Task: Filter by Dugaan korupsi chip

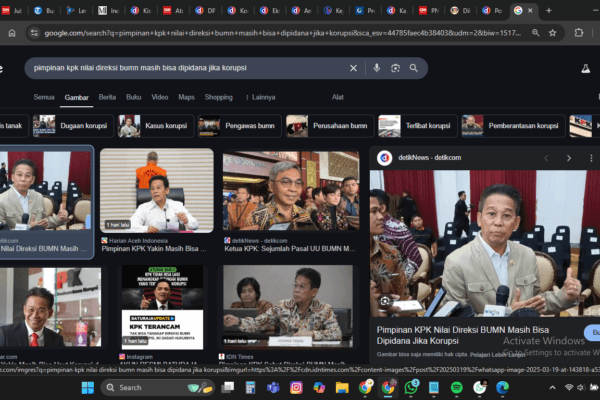Action: click(x=73, y=126)
